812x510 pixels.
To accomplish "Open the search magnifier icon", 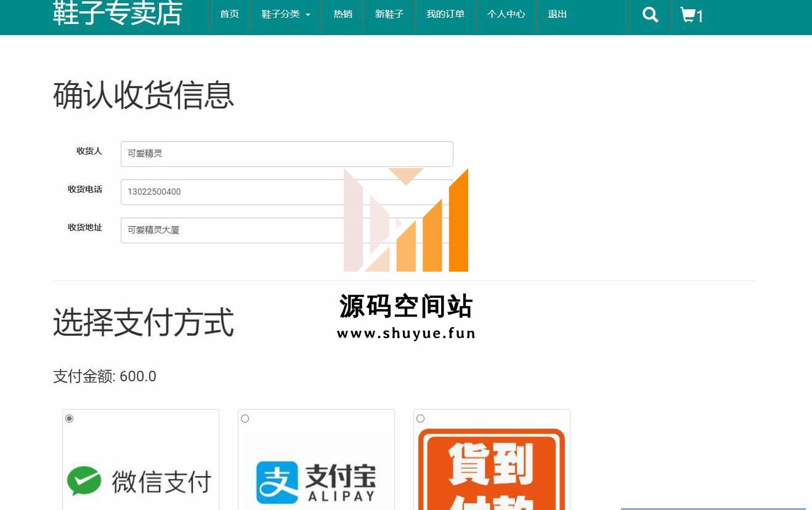I will [650, 15].
